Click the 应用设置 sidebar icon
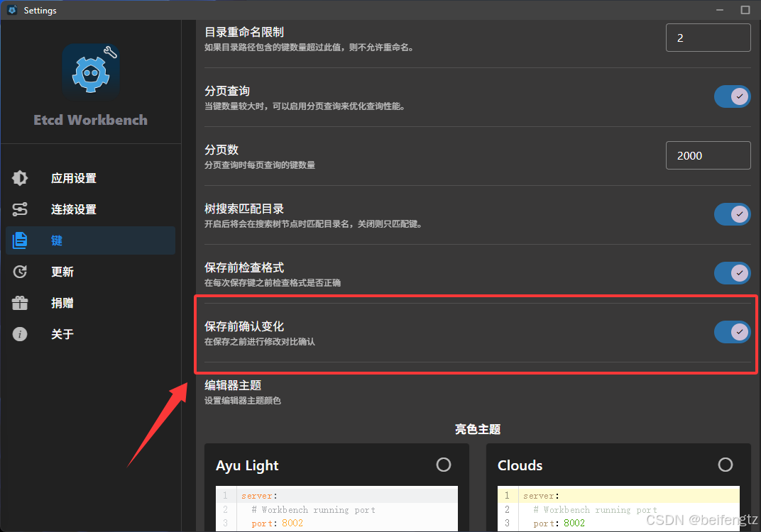The height and width of the screenshot is (532, 761). [x=20, y=178]
